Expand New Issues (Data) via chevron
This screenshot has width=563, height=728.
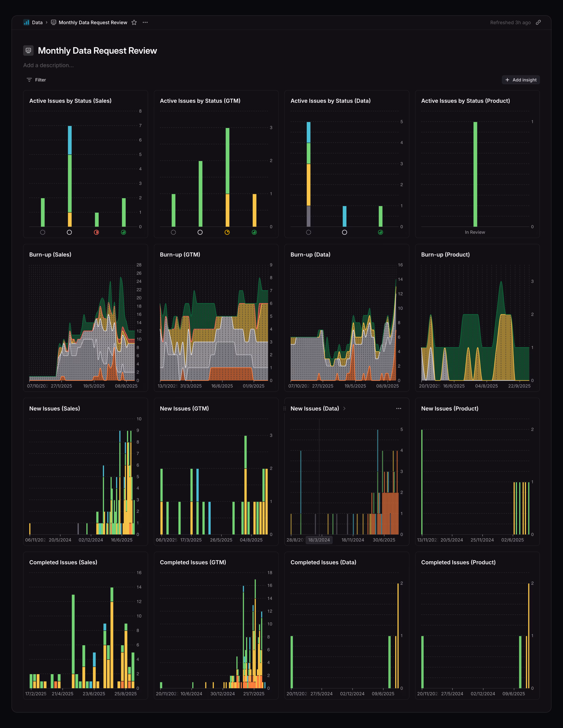point(344,408)
